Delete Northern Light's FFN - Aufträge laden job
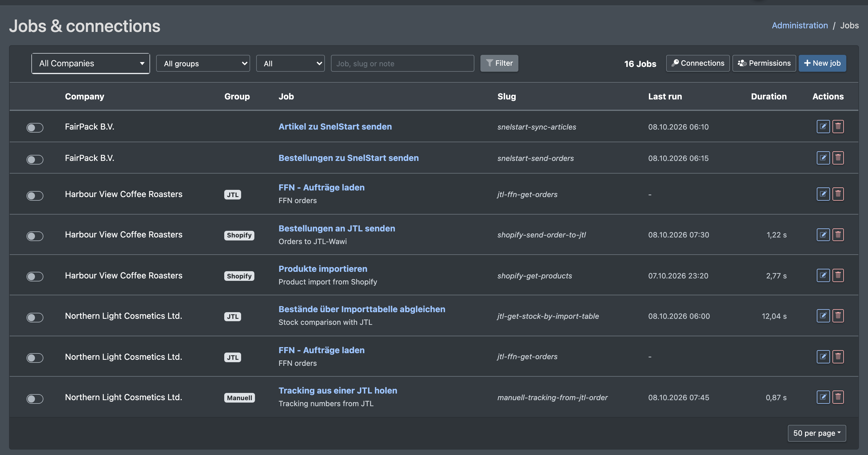 [x=838, y=357]
